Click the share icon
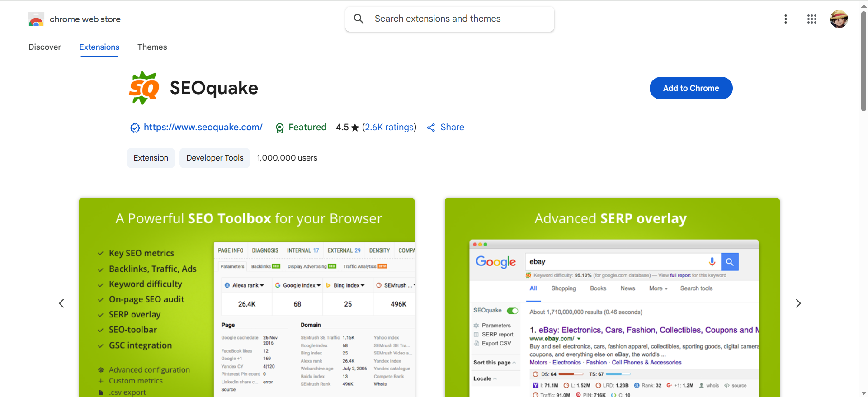The image size is (868, 397). point(431,128)
